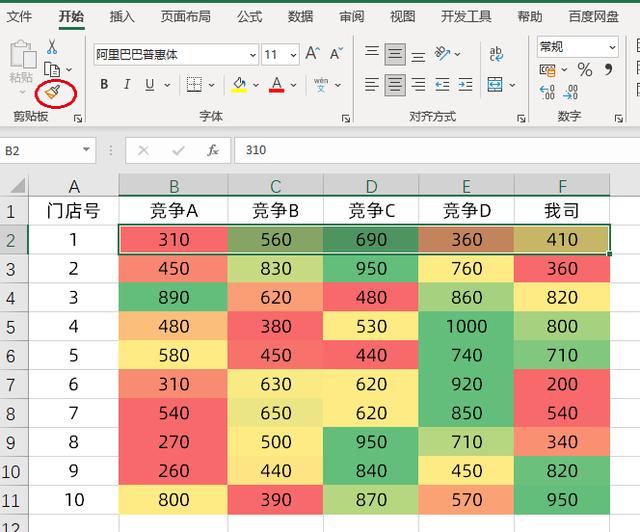Select column header D
This screenshot has width=640, height=532.
pos(371,185)
